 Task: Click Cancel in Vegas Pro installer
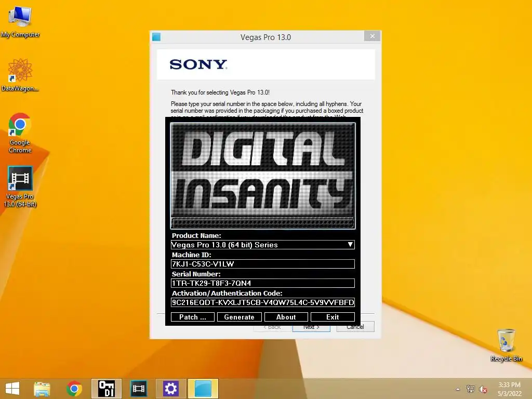(x=355, y=327)
